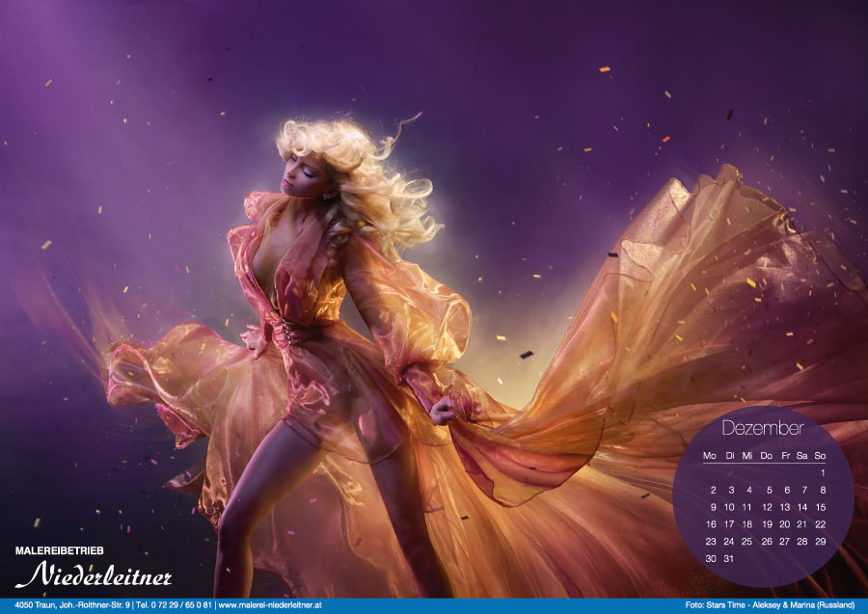
Task: Click calendar date 29
Action: pos(821,542)
